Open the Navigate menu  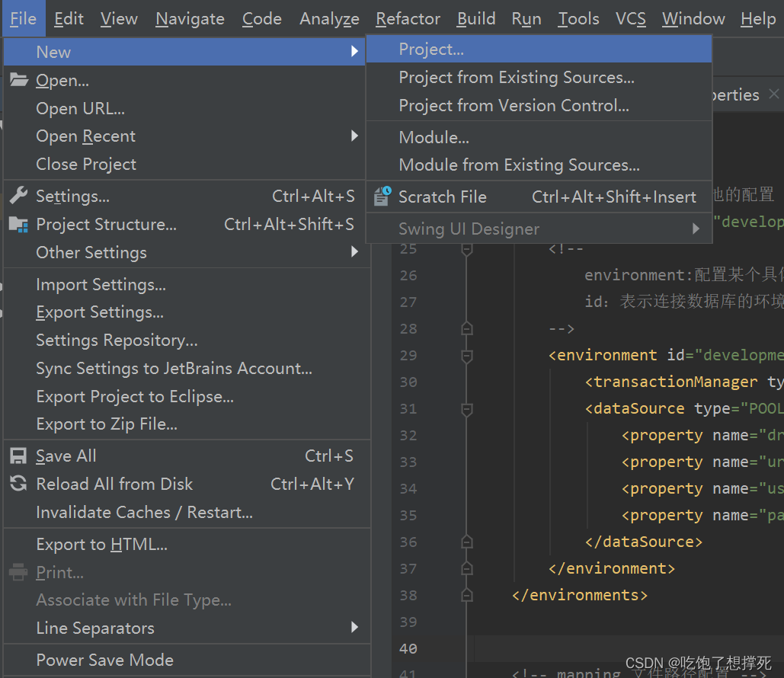click(190, 18)
